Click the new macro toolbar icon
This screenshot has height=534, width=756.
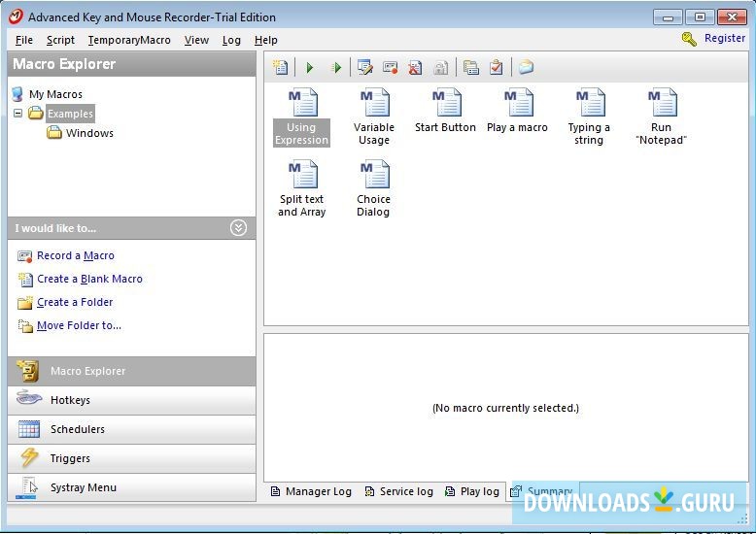[x=280, y=67]
